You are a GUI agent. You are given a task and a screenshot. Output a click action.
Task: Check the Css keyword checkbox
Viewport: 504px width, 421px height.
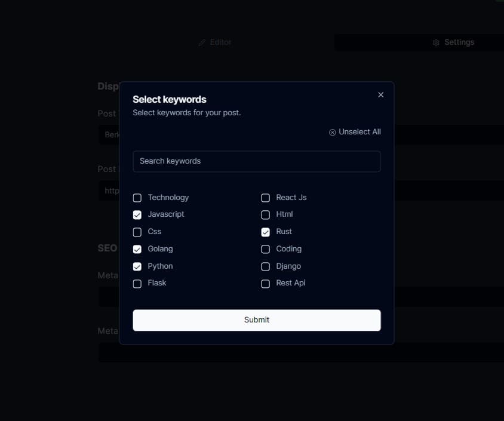137,232
